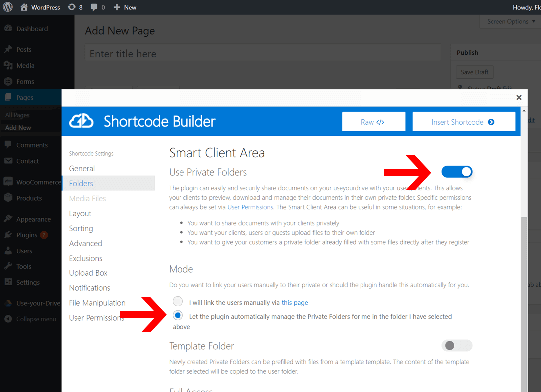Click the Shortcode Builder vertical scrollbar thumb
Screen dimensions: 541x392
524,303
